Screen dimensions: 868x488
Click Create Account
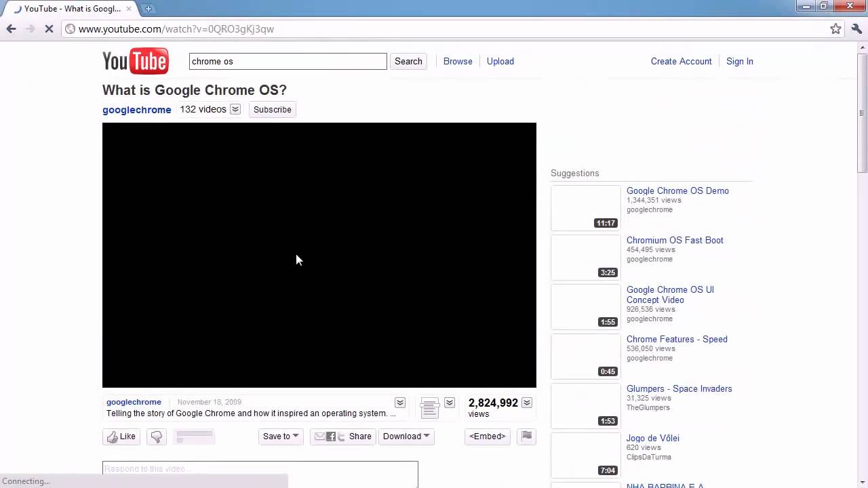tap(682, 61)
